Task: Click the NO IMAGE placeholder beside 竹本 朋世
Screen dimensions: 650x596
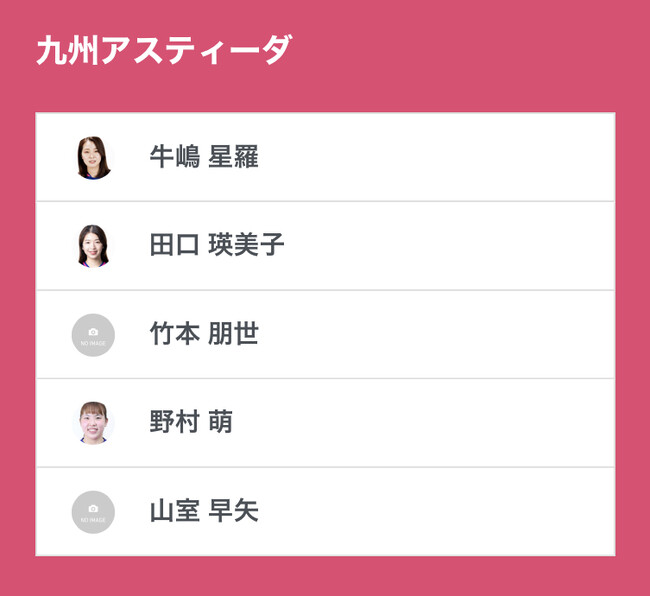Action: 93,335
